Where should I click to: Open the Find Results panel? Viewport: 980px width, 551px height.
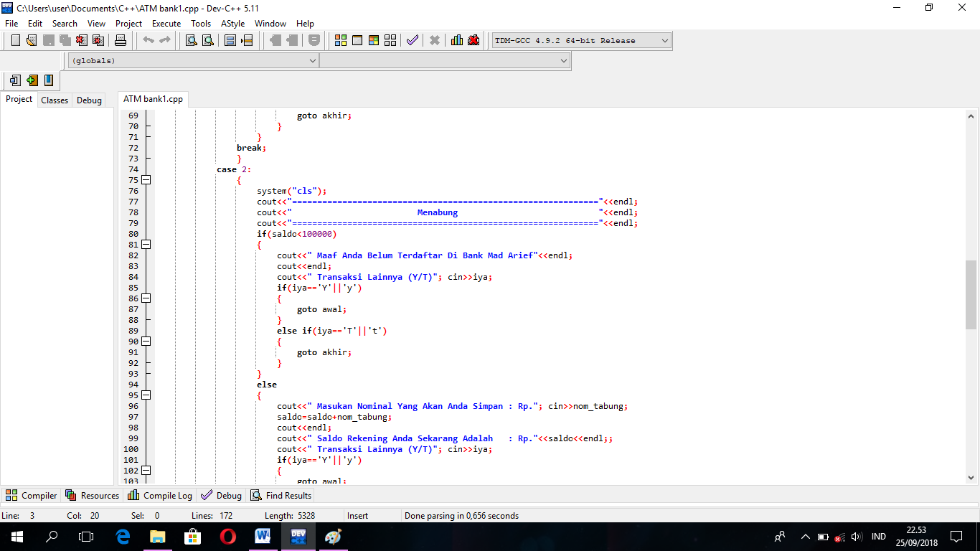pos(281,495)
